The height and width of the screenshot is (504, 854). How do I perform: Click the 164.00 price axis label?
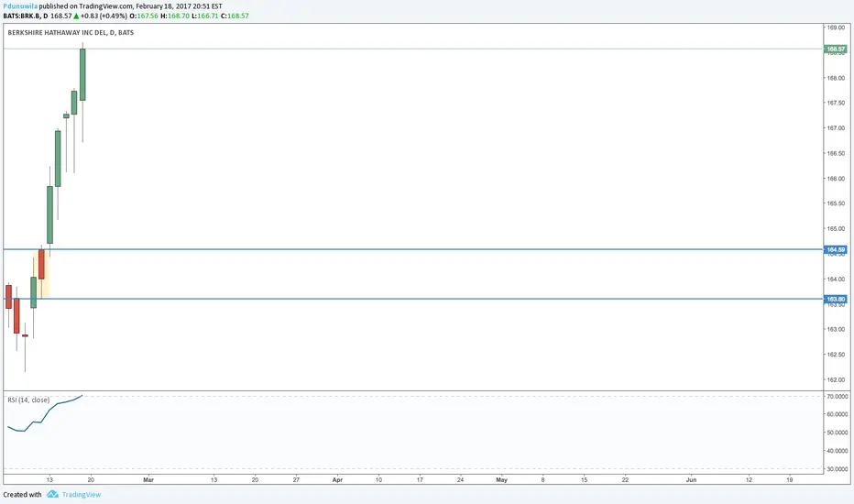pos(836,279)
